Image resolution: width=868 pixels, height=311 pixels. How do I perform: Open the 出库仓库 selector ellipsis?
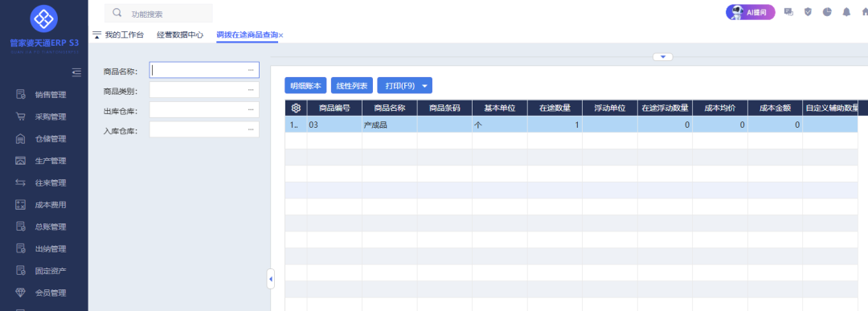251,110
